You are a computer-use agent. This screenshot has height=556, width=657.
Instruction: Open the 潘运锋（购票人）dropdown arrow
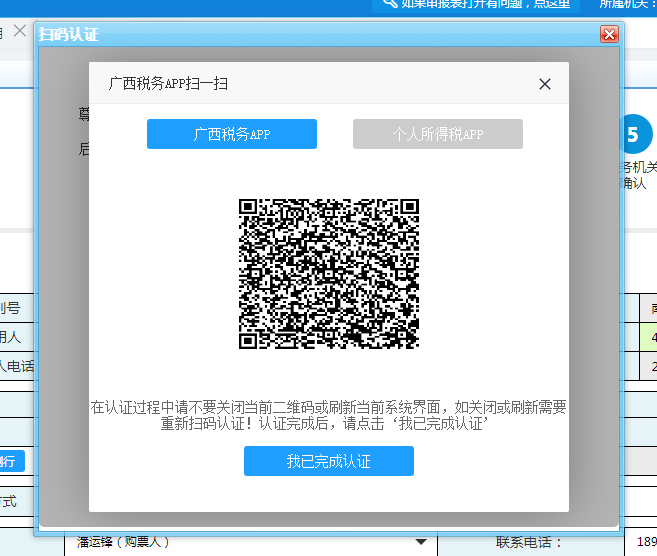pyautogui.click(x=421, y=542)
